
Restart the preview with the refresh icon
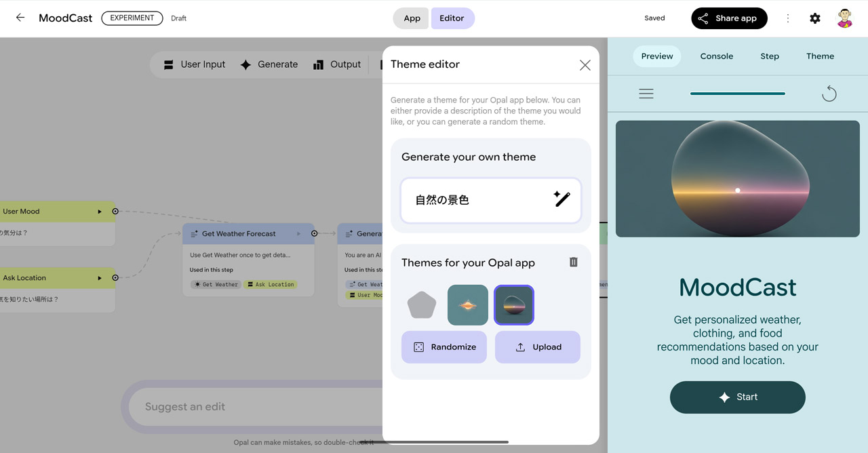click(x=829, y=94)
